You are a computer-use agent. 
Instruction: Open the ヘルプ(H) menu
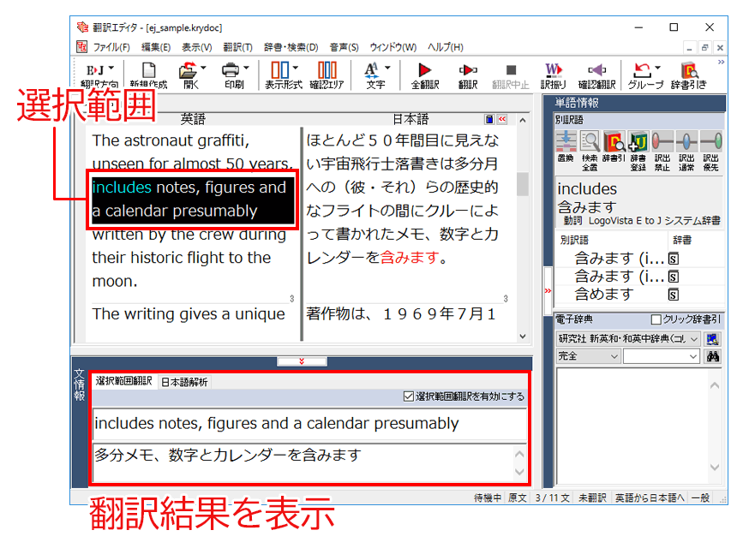pos(445,47)
